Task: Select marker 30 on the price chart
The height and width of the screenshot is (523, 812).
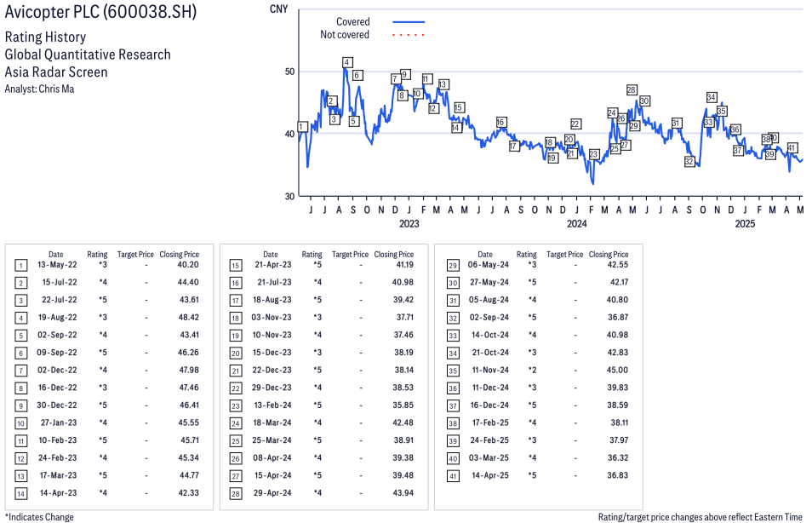Action: pos(644,101)
